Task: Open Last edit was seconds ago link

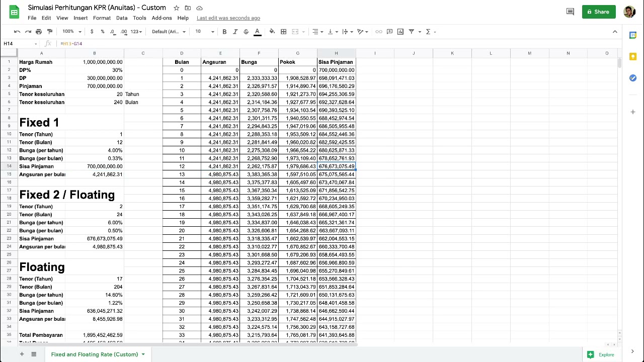Action: point(228,18)
